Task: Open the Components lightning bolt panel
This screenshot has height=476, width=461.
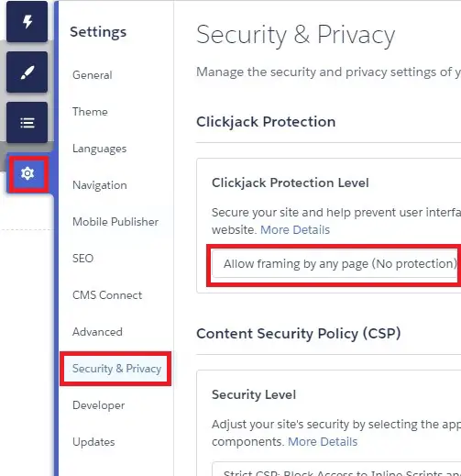Action: [x=27, y=21]
